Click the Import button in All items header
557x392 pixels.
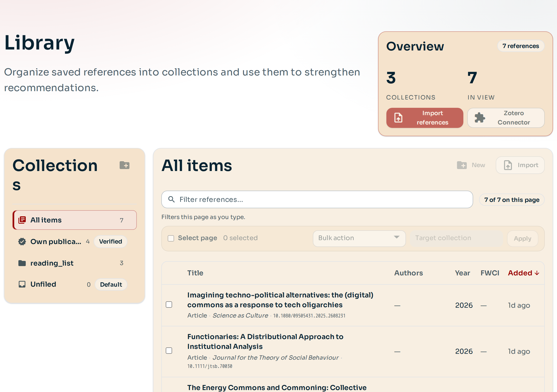tap(520, 165)
